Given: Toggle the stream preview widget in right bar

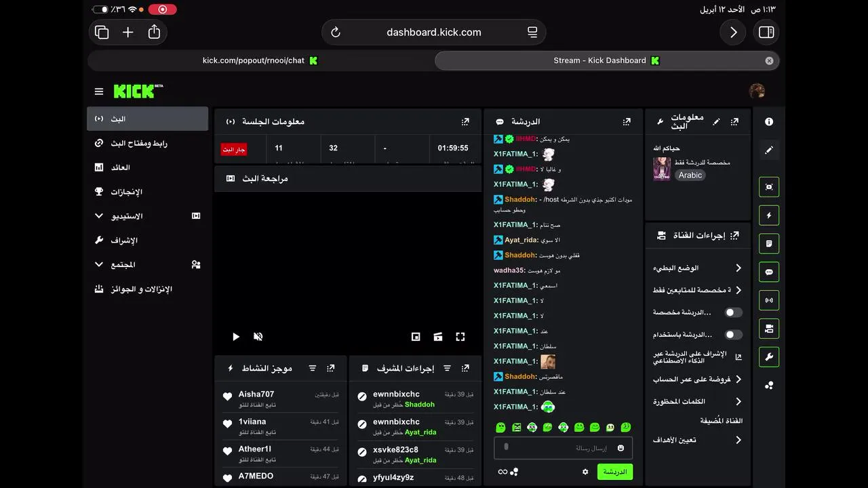Looking at the screenshot, I should pyautogui.click(x=769, y=186).
